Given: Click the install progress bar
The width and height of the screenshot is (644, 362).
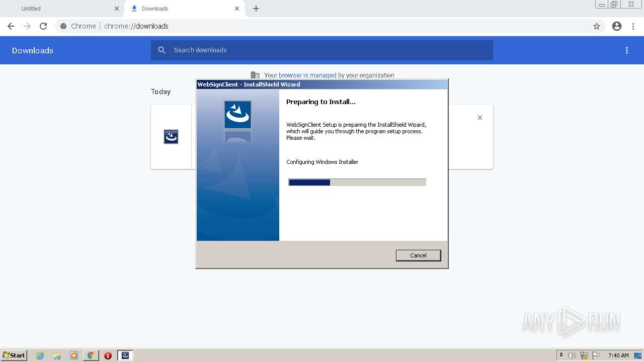Looking at the screenshot, I should 357,183.
